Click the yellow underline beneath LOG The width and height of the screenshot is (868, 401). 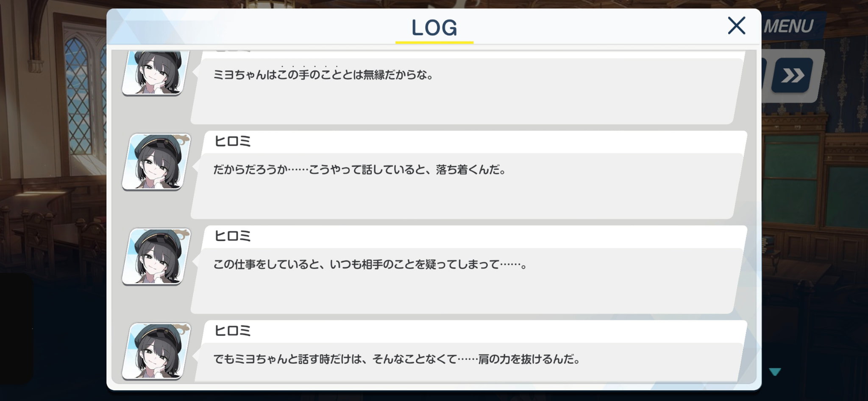pos(434,42)
